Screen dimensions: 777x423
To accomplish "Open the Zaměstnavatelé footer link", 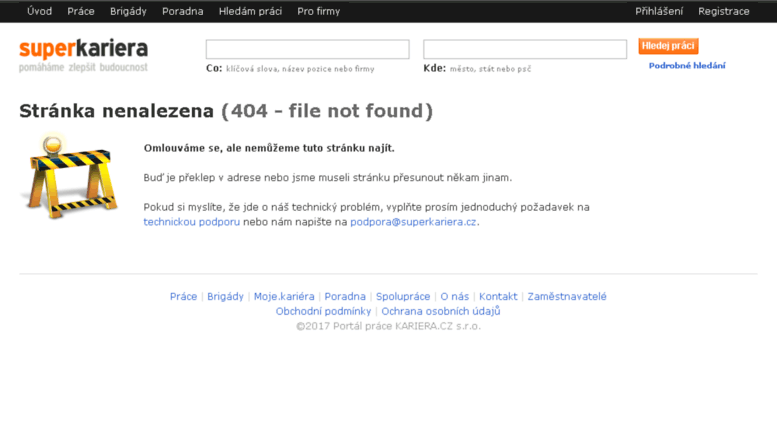I will coord(567,296).
